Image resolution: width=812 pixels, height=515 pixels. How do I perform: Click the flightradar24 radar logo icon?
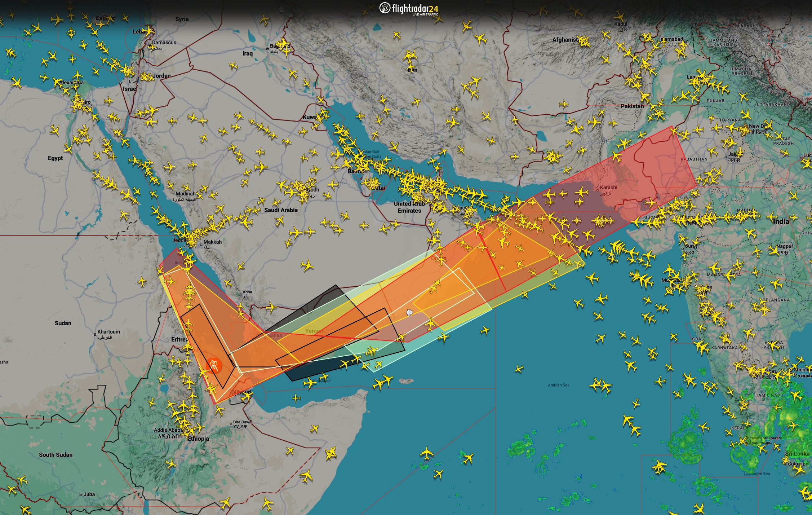pyautogui.click(x=385, y=8)
